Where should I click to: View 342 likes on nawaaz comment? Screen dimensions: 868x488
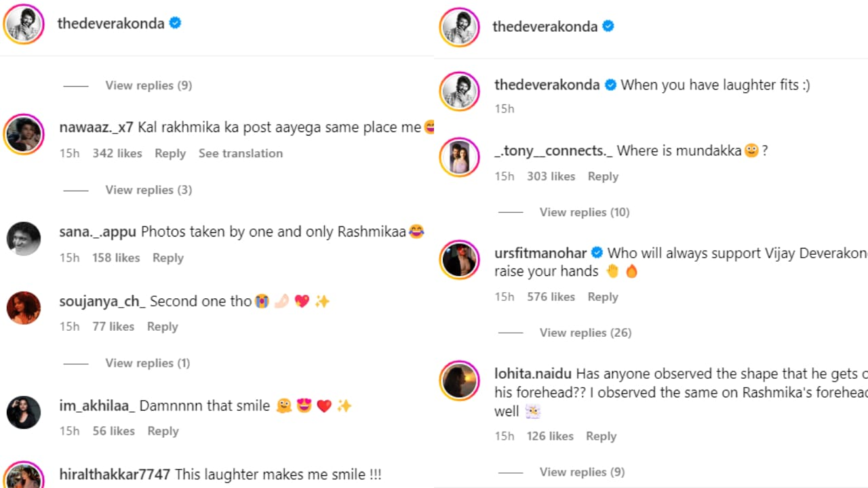(117, 153)
